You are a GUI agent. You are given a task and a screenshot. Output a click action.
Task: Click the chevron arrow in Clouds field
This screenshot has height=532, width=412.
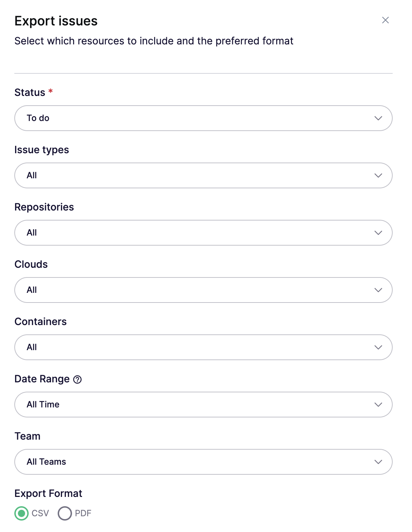point(378,290)
